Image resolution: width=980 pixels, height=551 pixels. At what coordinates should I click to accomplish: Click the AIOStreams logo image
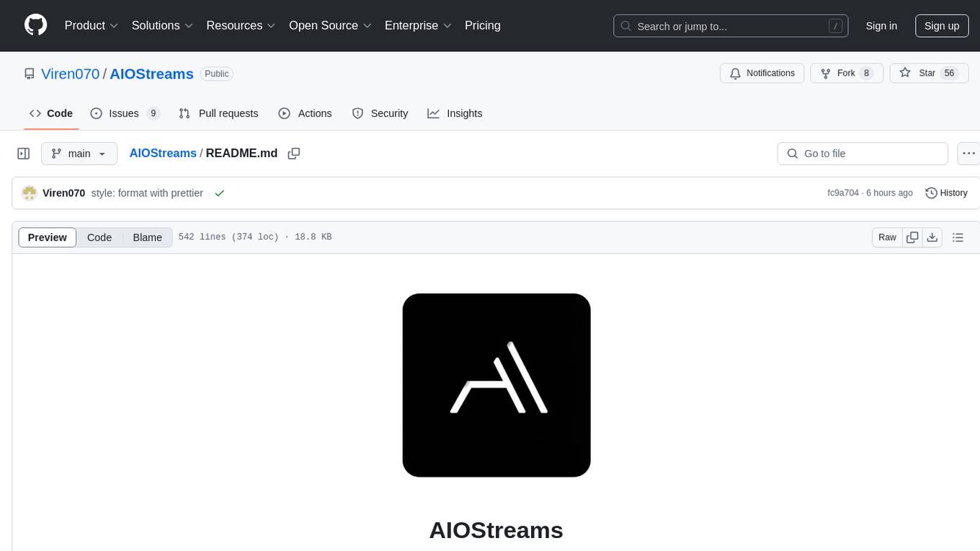496,385
